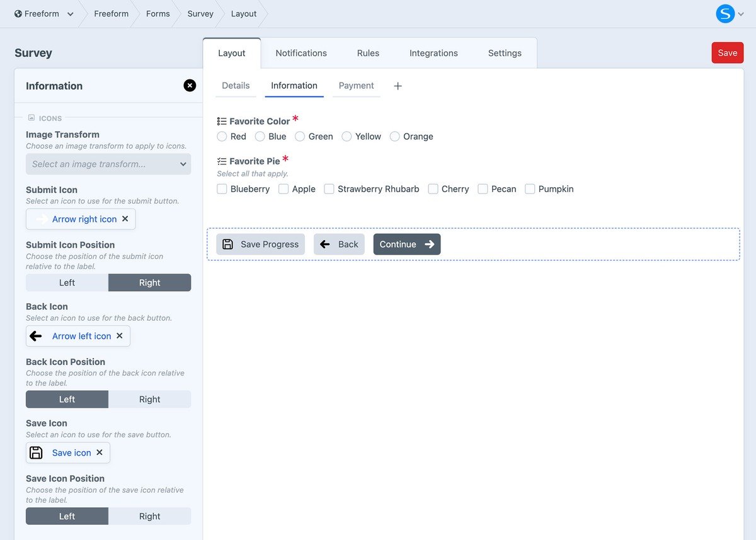Remove the Arrow right icon selection
The image size is (756, 540).
[x=125, y=219]
